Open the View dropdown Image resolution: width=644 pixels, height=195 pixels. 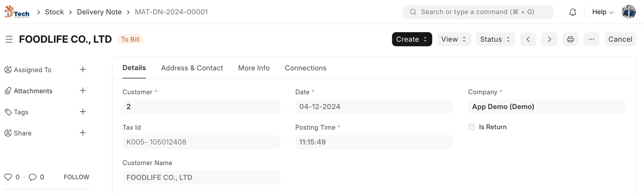[x=454, y=39]
